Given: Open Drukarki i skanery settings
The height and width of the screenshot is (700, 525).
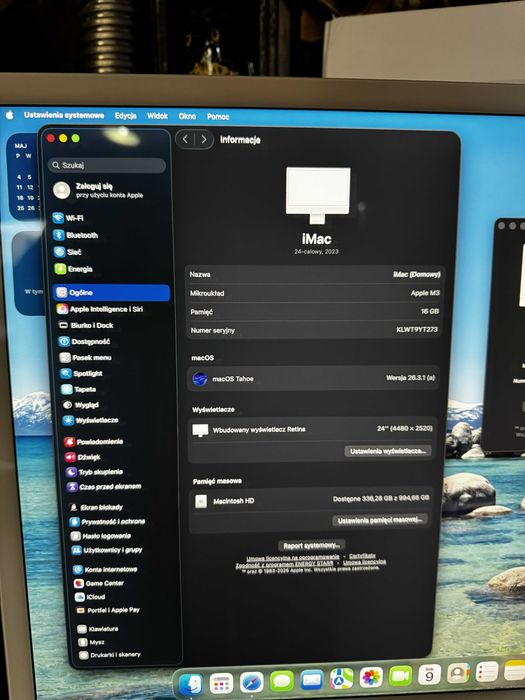Looking at the screenshot, I should tap(110, 655).
